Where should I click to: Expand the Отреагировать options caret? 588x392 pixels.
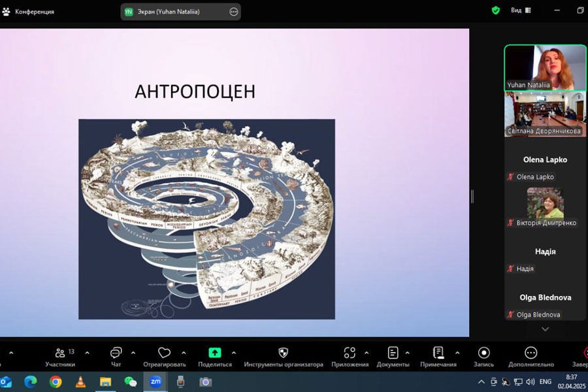(x=184, y=353)
